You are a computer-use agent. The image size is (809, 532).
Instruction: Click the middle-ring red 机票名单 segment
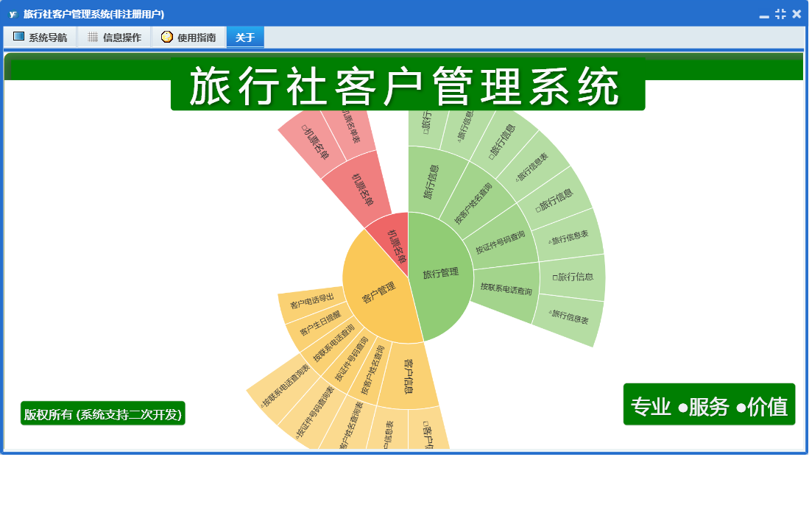pos(361,190)
